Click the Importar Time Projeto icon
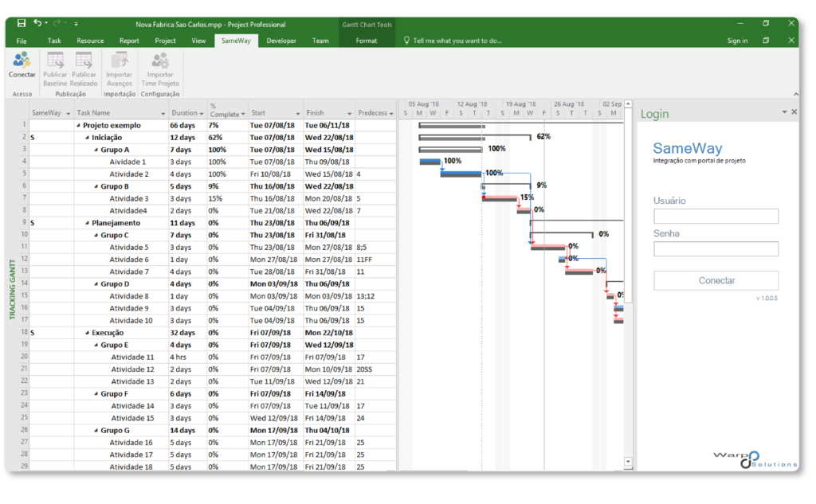The height and width of the screenshot is (504, 816). pos(160,61)
